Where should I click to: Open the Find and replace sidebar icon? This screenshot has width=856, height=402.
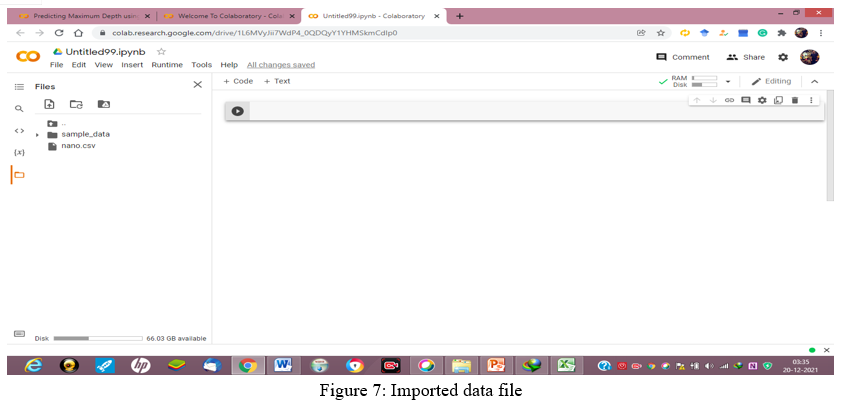point(19,109)
